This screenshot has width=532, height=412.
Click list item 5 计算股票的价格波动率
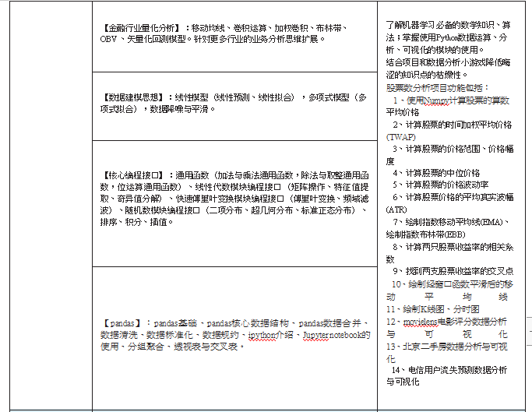pyautogui.click(x=442, y=185)
